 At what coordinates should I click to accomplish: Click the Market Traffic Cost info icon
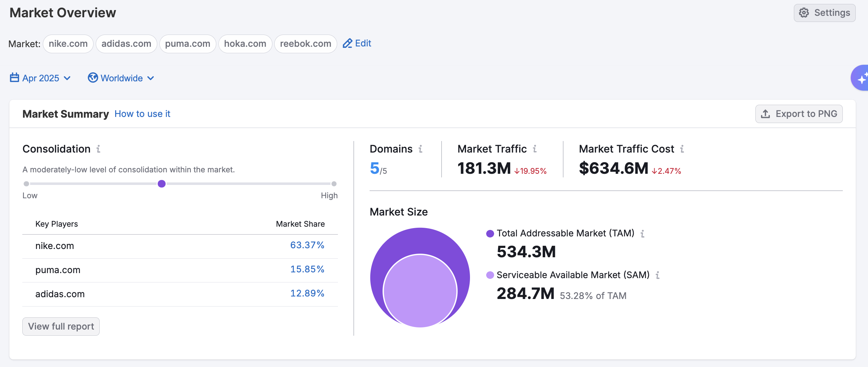[x=682, y=149]
